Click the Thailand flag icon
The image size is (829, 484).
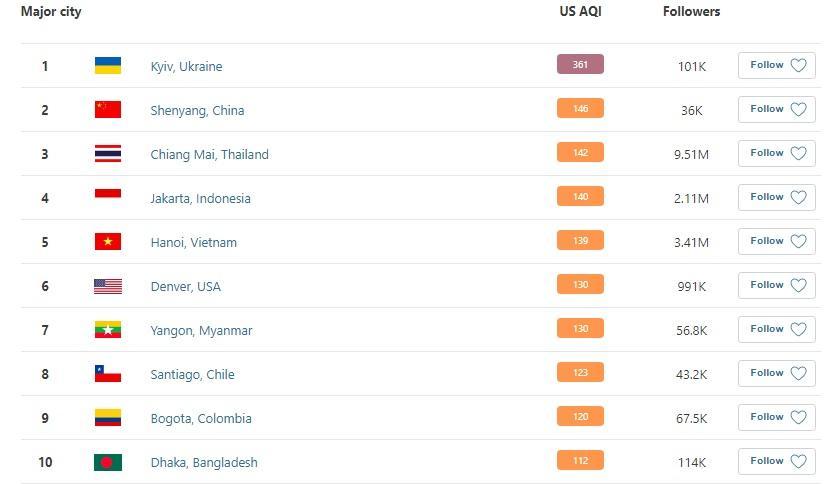click(108, 154)
